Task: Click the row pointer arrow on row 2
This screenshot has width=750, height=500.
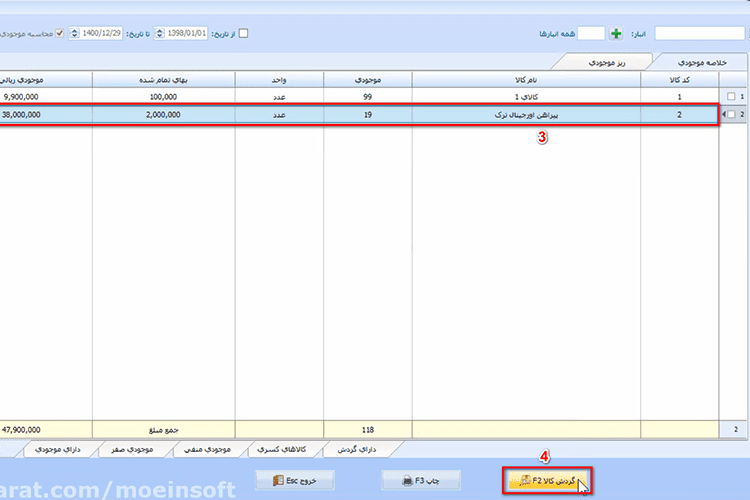Action: point(723,114)
